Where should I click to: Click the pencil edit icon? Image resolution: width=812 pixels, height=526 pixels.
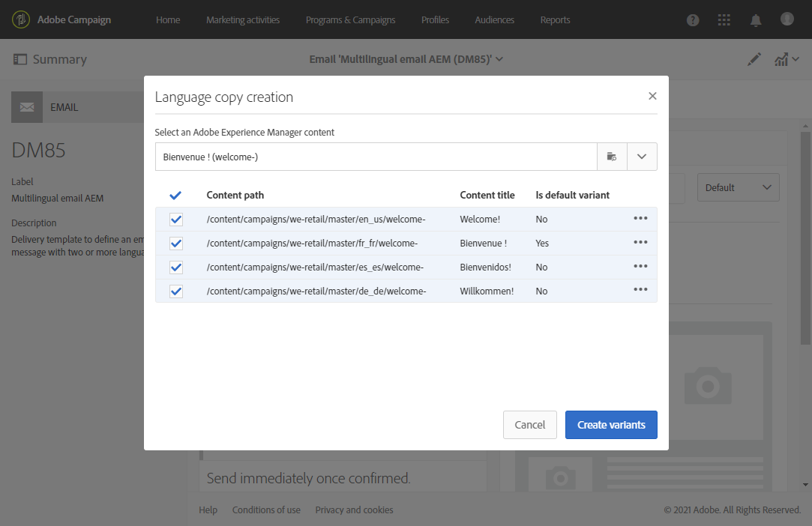[754, 60]
